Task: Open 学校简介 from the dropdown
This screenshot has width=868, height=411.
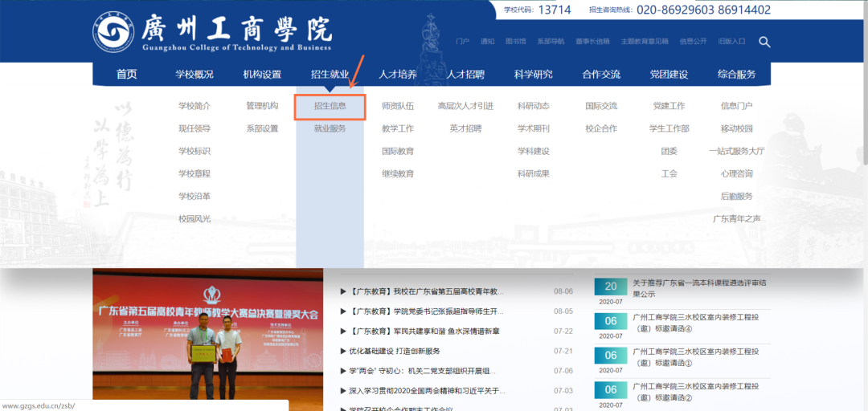Action: point(194,106)
